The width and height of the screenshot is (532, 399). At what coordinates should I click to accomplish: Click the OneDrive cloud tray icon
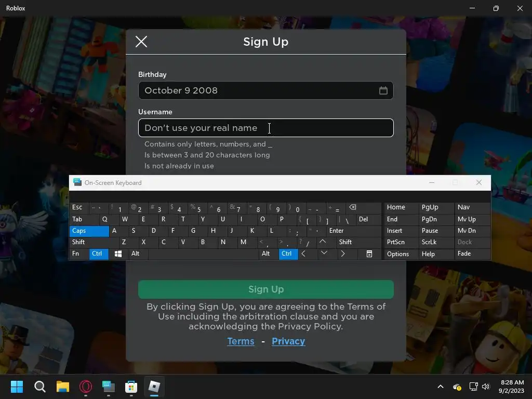(x=457, y=387)
